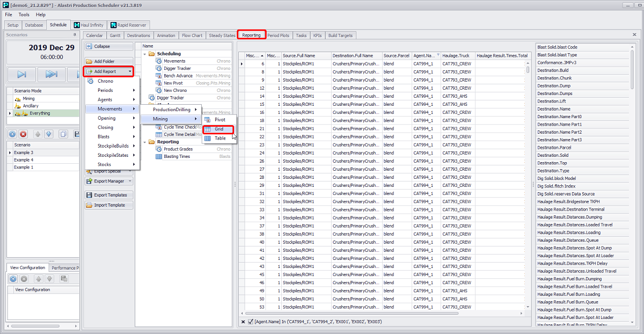Open the Export Manager dropdown

click(109, 181)
